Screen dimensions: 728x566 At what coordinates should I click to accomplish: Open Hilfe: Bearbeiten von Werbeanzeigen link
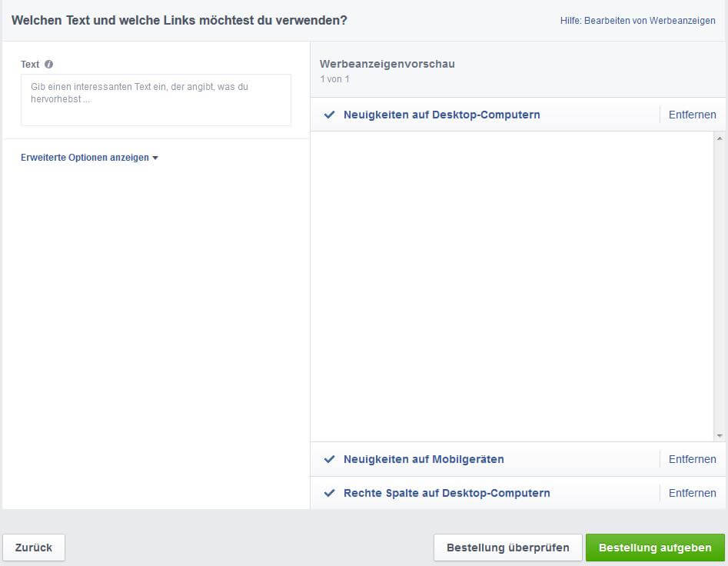[637, 21]
